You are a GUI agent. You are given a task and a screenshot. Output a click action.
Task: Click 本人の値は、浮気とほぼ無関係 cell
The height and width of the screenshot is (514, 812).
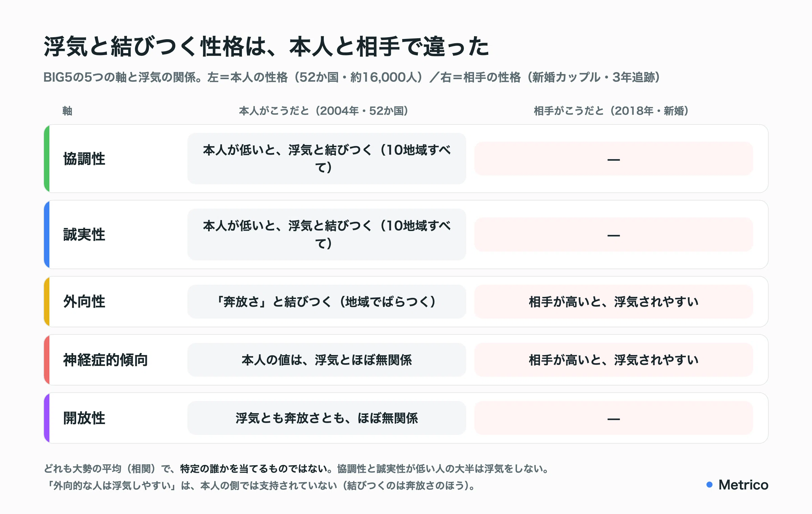pos(327,360)
